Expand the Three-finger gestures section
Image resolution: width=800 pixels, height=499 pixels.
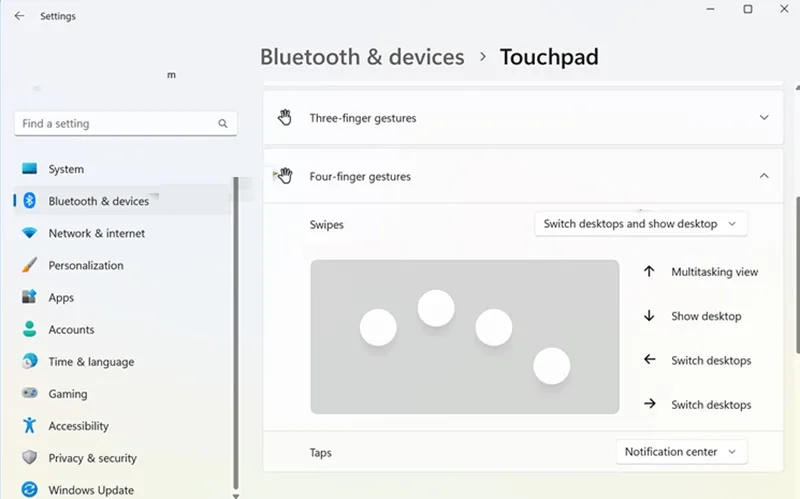[x=523, y=118]
